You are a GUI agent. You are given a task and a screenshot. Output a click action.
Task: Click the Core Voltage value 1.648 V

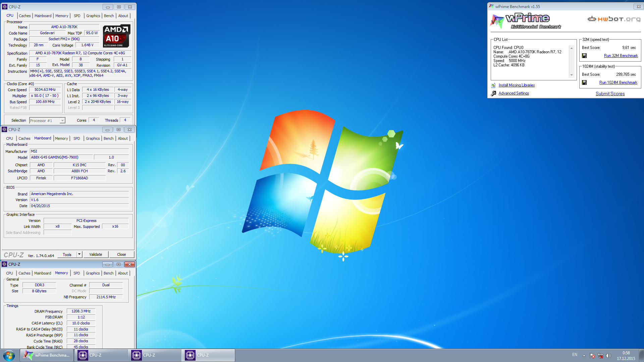[x=87, y=45]
